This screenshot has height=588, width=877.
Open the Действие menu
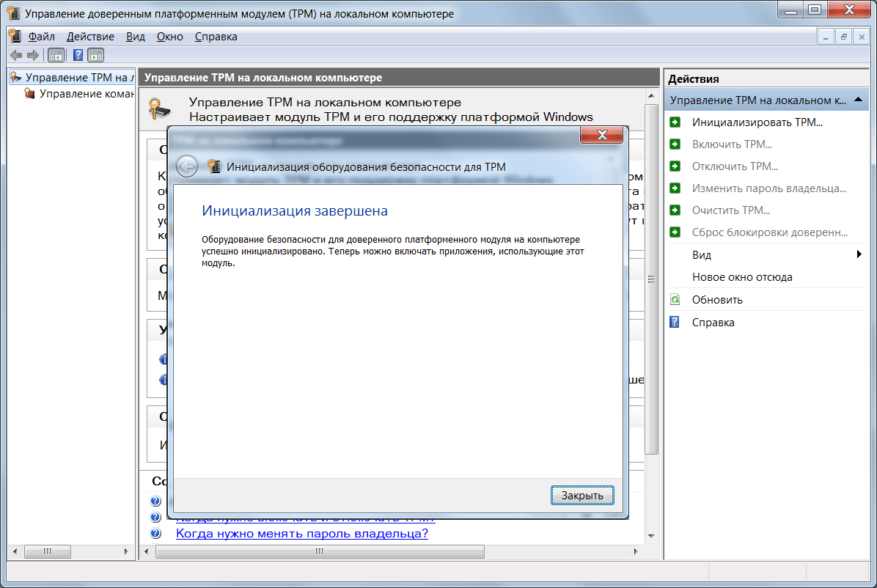click(x=90, y=37)
